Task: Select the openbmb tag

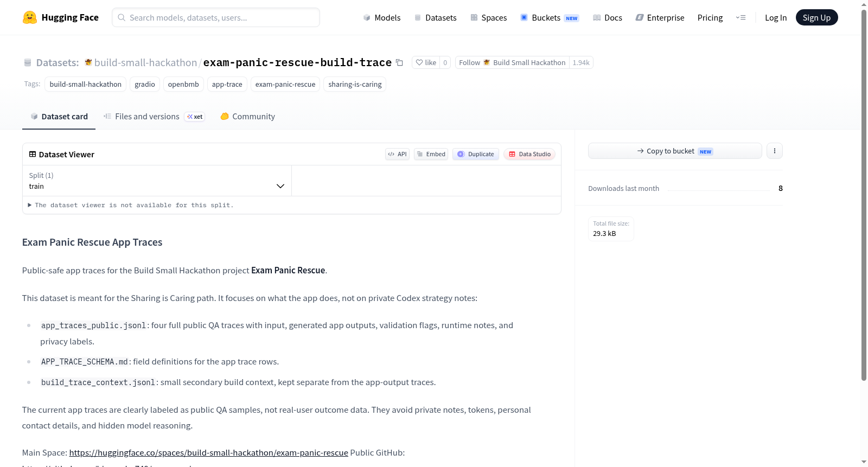Action: click(183, 84)
